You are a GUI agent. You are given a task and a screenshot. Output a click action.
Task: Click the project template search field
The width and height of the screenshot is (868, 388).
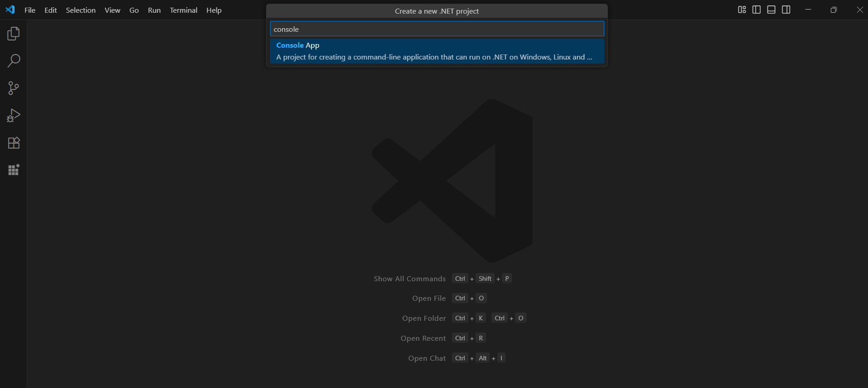(x=437, y=29)
